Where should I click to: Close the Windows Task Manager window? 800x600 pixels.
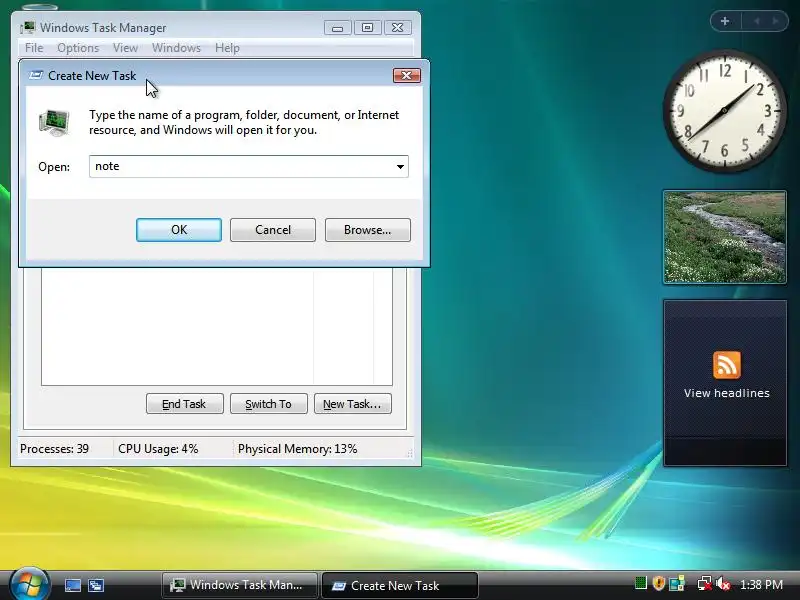click(397, 28)
